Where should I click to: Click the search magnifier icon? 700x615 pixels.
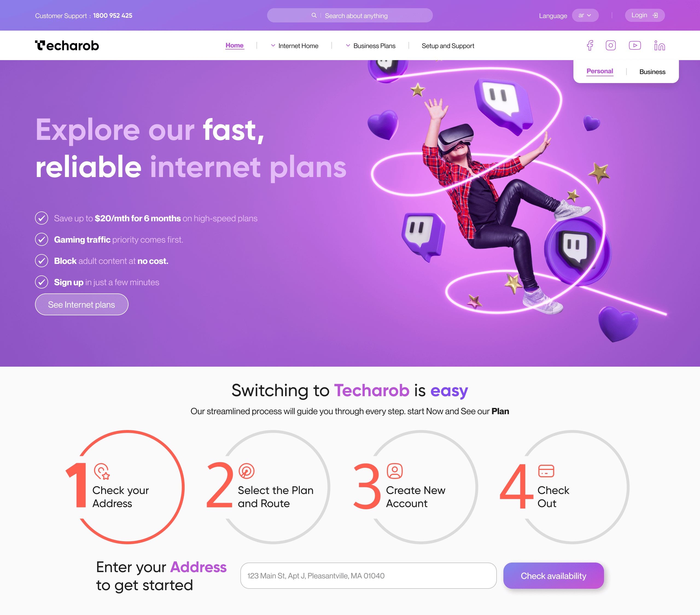pos(314,15)
